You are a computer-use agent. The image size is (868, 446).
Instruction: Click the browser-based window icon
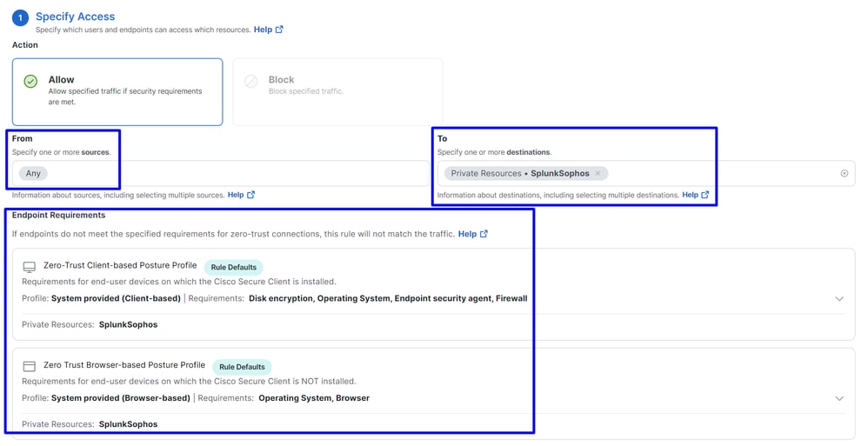[30, 366]
